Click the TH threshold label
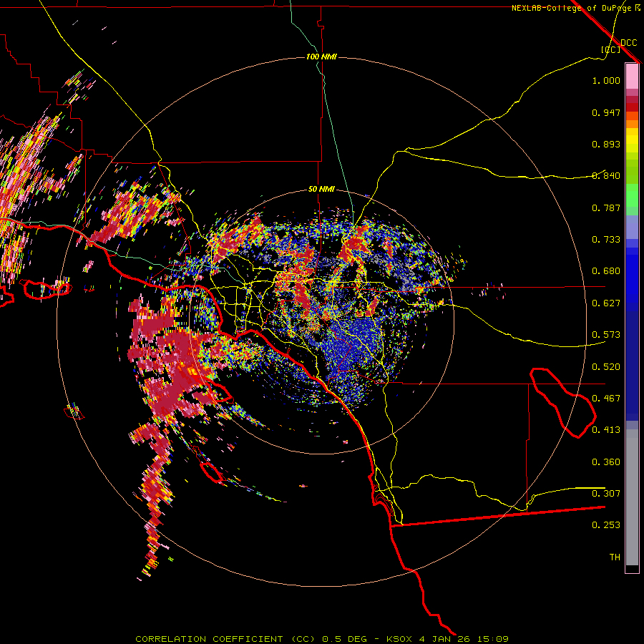 point(615,557)
